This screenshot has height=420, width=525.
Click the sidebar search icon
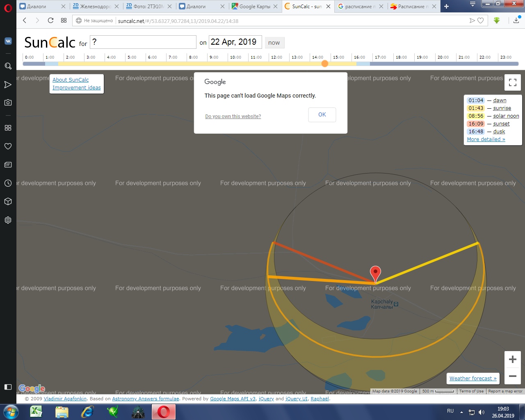(8, 66)
